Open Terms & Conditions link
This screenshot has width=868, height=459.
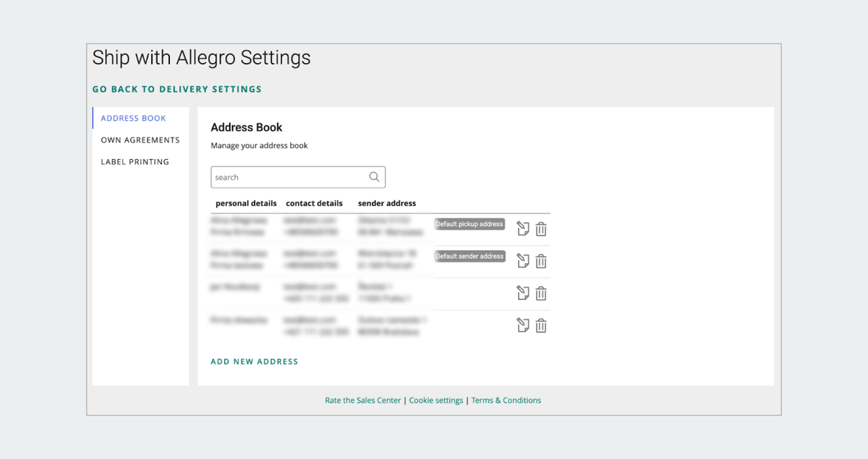pyautogui.click(x=506, y=400)
